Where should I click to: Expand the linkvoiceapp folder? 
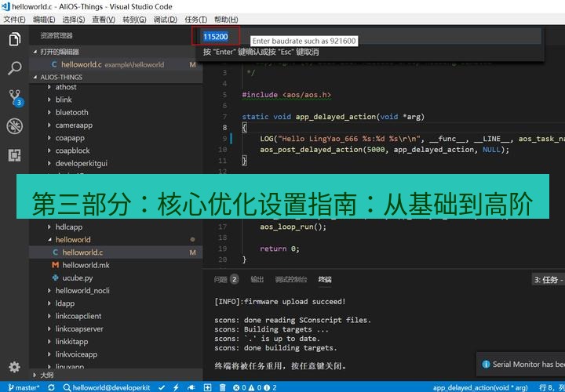pos(76,354)
